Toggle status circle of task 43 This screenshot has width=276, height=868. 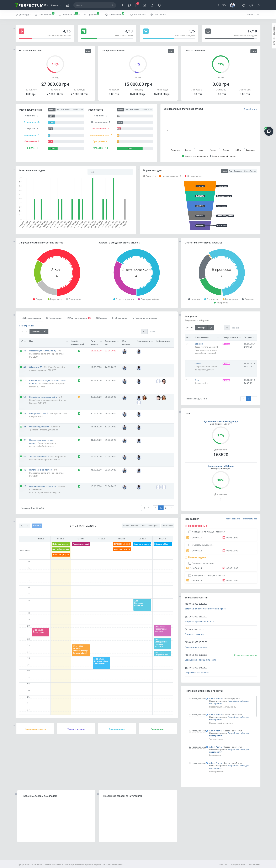(21, 351)
